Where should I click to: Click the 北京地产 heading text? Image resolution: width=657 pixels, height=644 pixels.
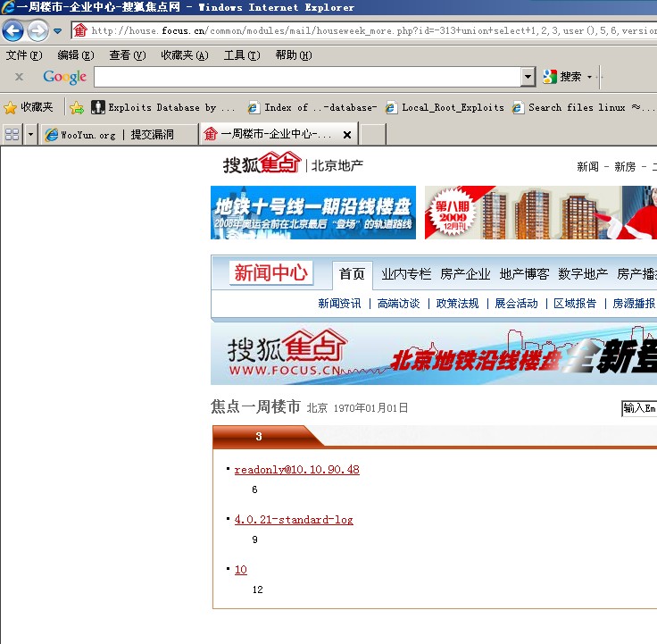click(337, 165)
